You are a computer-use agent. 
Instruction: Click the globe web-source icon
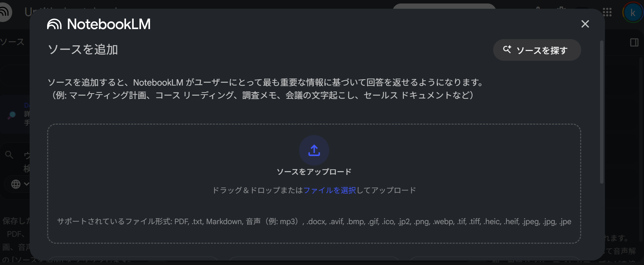click(x=16, y=184)
